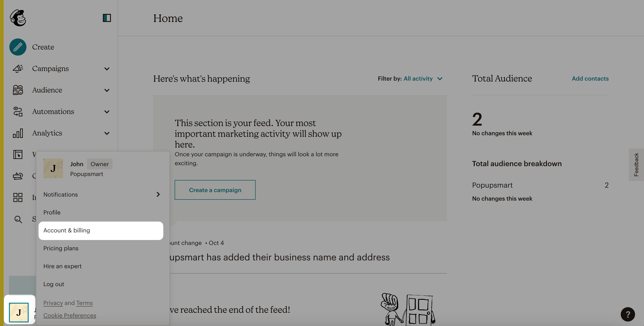Select the Analytics bar chart icon

coord(17,133)
